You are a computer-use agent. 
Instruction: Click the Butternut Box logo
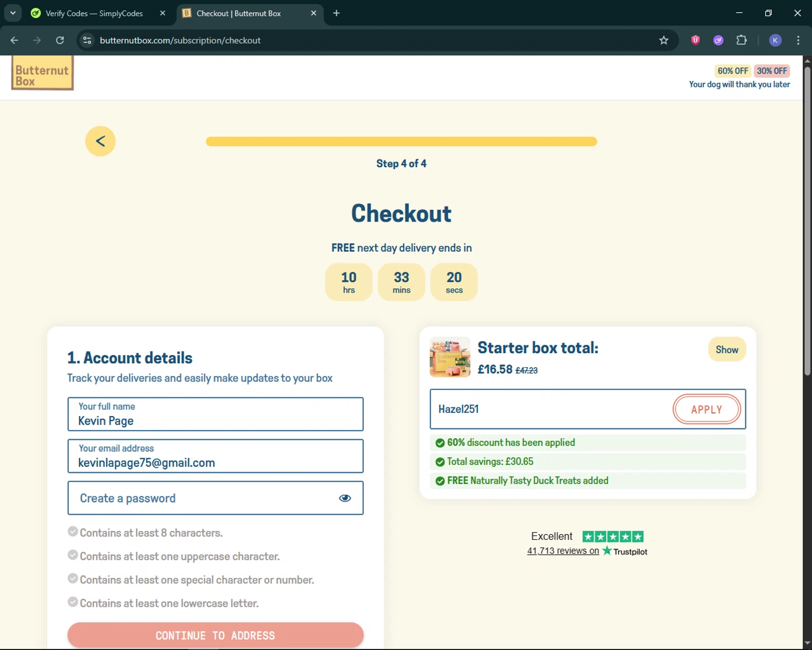click(x=42, y=73)
